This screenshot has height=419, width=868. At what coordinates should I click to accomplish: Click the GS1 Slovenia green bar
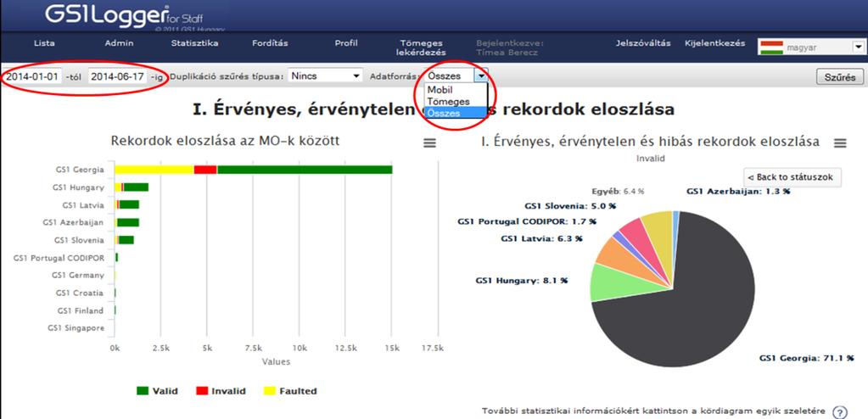[126, 240]
